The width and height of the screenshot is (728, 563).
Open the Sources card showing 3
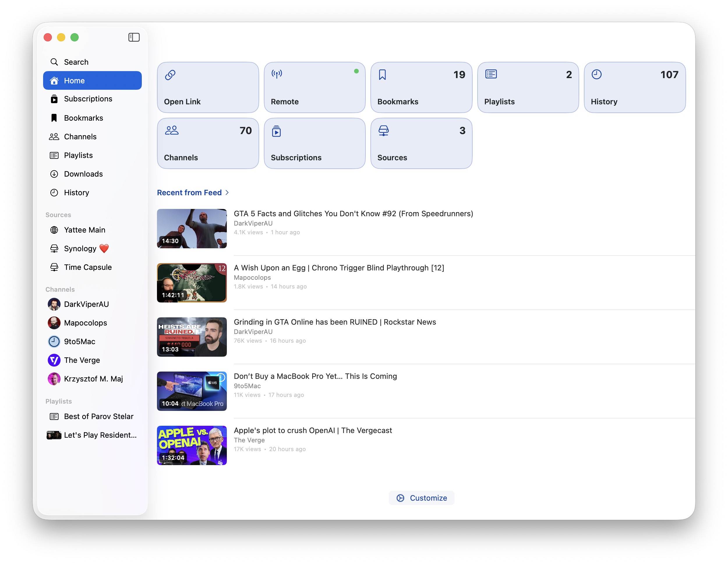tap(421, 143)
